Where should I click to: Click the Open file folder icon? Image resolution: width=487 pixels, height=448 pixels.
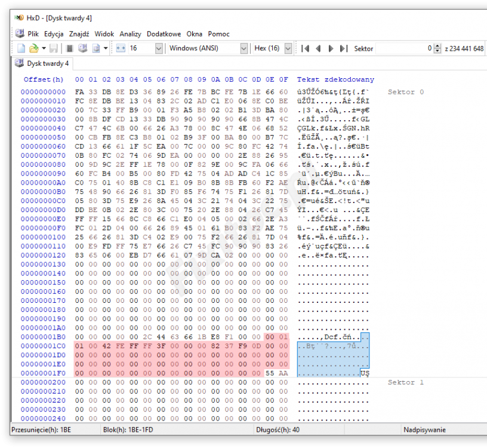pos(34,48)
